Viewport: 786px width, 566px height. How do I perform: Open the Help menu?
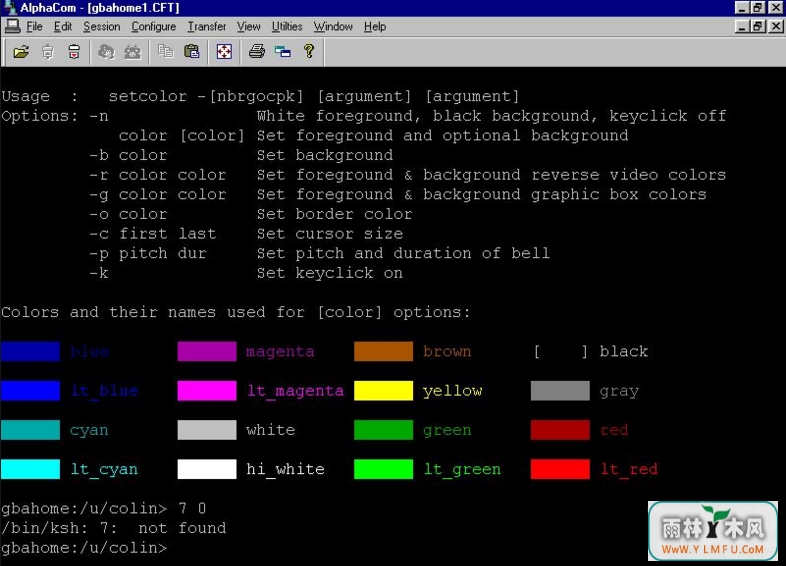click(375, 27)
